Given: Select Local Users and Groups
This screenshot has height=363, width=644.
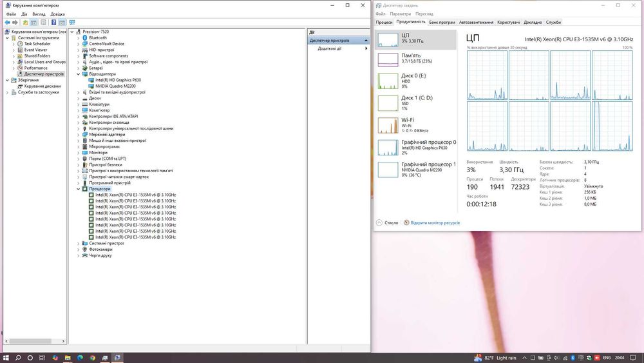Looking at the screenshot, I should pyautogui.click(x=45, y=62).
